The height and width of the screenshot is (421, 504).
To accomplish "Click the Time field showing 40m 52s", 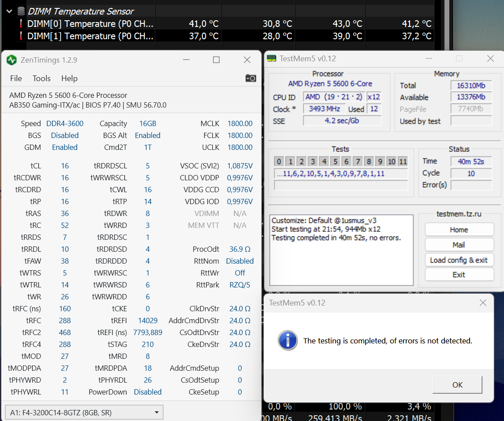I will (471, 161).
